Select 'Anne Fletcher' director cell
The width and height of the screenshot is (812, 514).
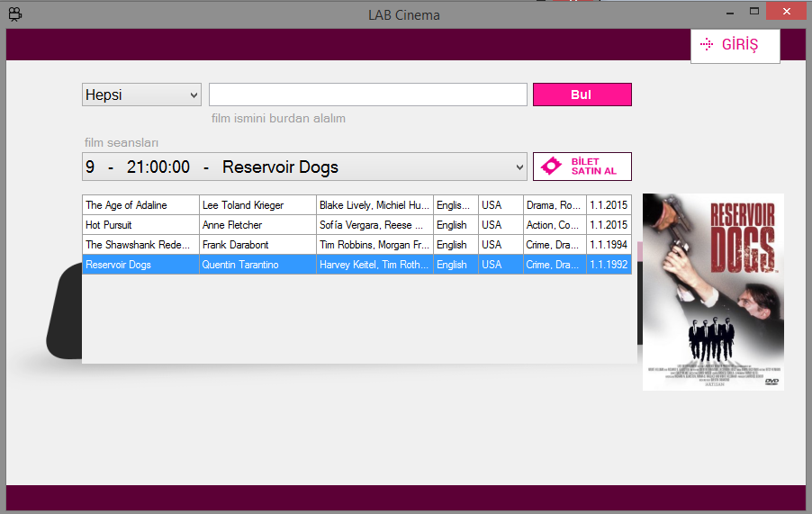pos(257,225)
